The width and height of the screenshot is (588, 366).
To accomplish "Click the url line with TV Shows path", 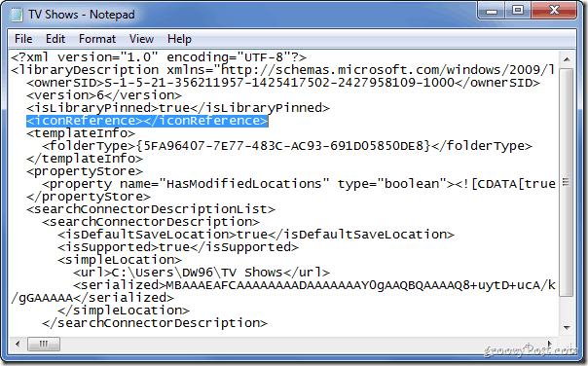I will [202, 273].
